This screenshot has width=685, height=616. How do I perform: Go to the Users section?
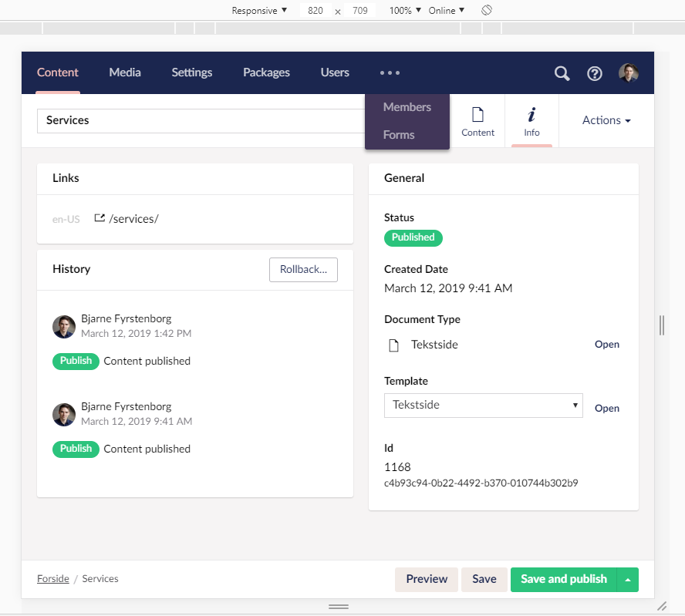click(335, 72)
